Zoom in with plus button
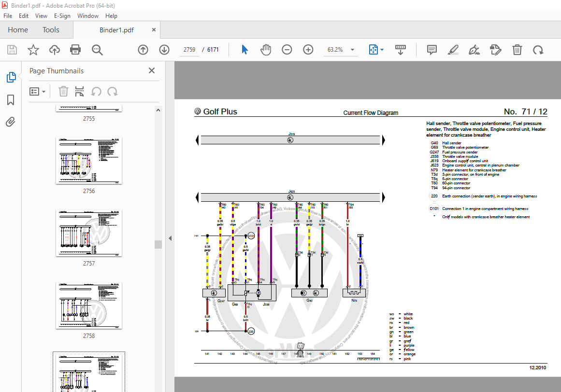561x392 pixels. click(x=308, y=50)
